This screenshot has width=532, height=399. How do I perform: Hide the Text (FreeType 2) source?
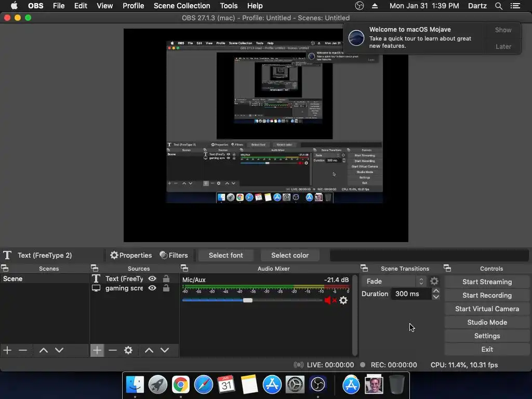pyautogui.click(x=152, y=278)
